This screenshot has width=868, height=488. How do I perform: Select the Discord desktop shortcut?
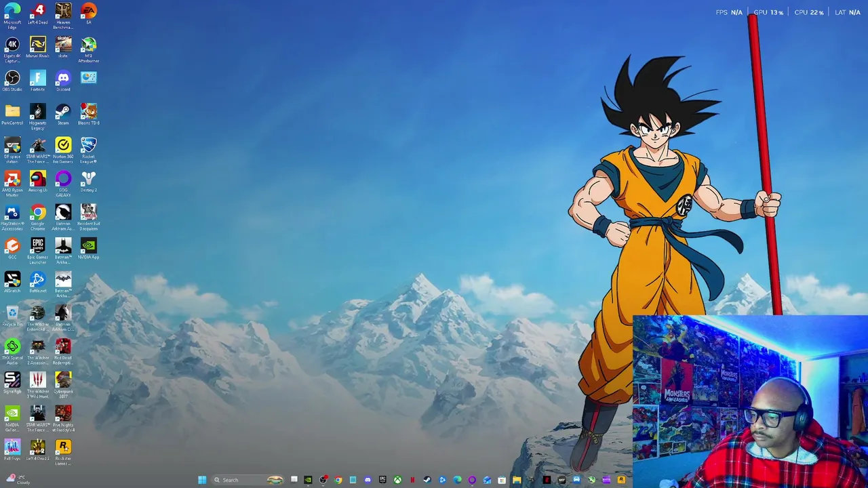pyautogui.click(x=63, y=81)
